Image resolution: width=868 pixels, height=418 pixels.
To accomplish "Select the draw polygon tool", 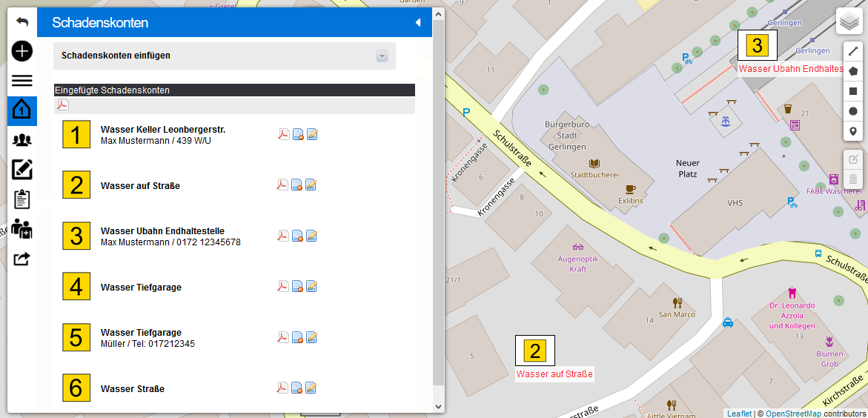I will click(x=853, y=71).
